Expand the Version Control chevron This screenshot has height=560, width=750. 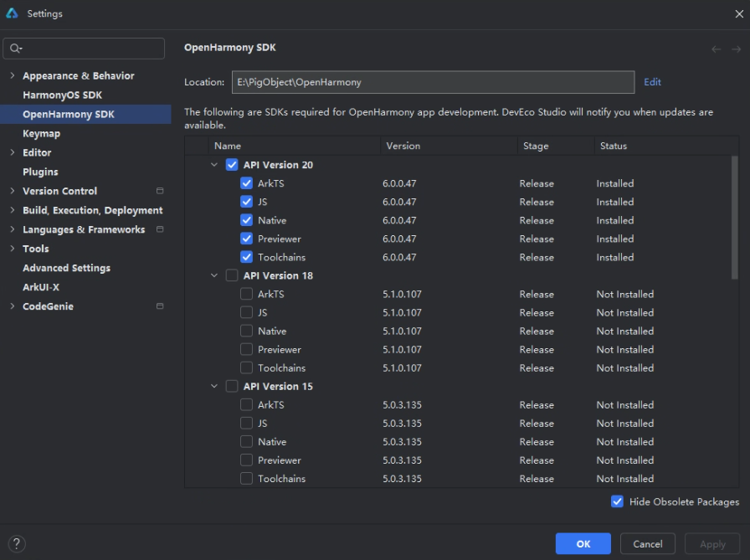tap(13, 191)
